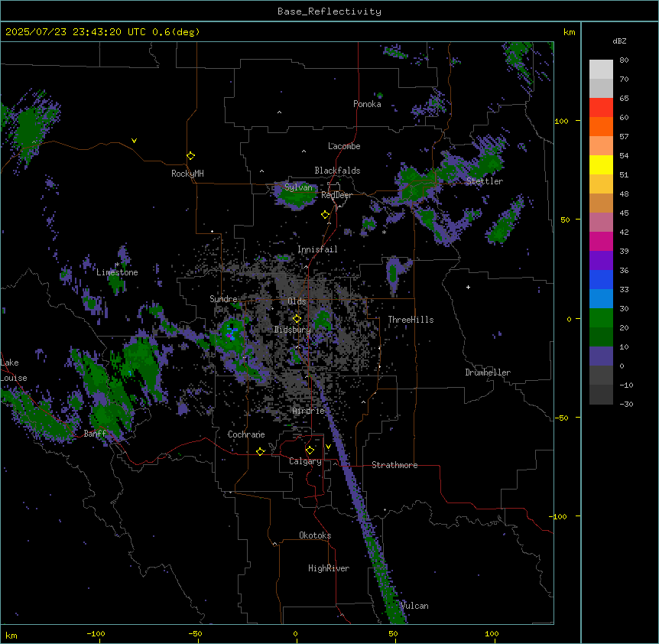
Task: Click the Sylvan label
Action: tap(298, 187)
